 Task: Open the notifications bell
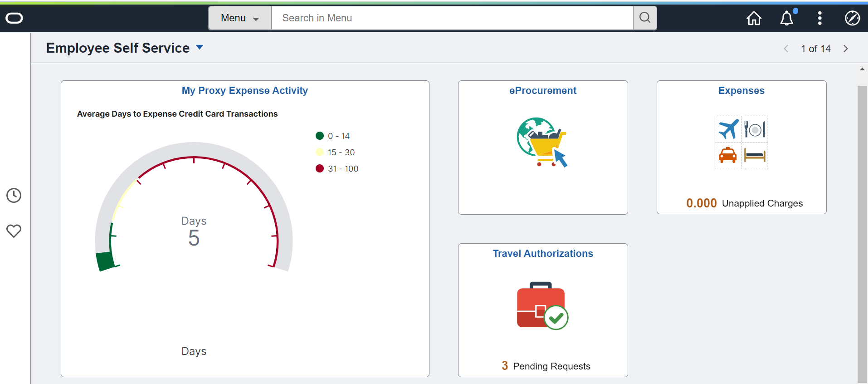pos(787,18)
